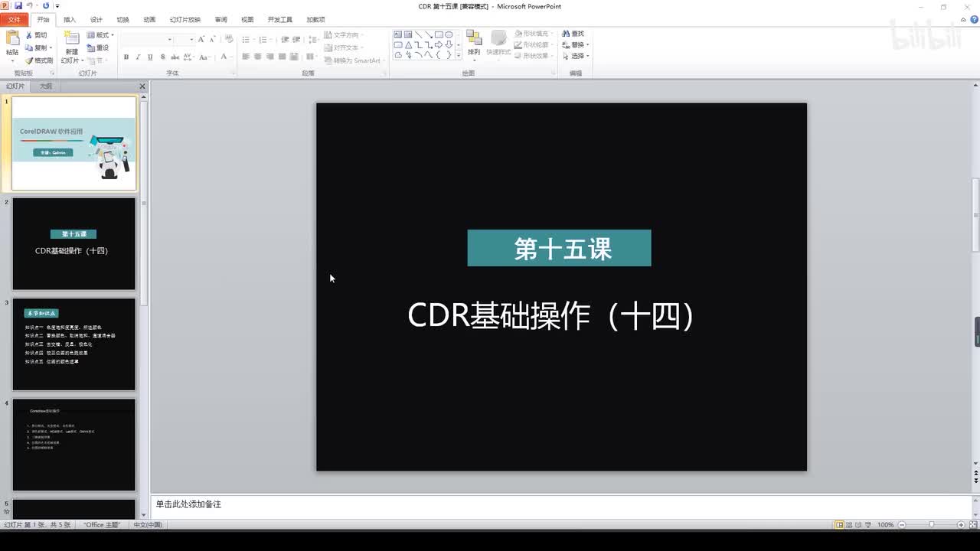Viewport: 980px width, 551px height.
Task: Click notes area '单击此处添加备注'
Action: point(188,504)
